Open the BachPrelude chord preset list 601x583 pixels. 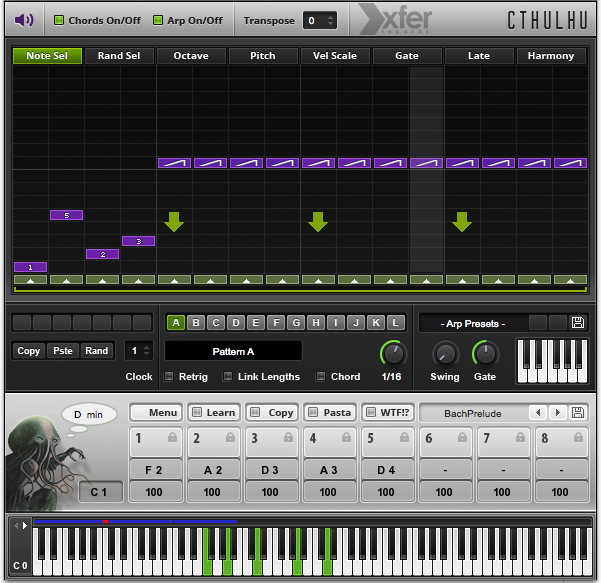pos(473,414)
